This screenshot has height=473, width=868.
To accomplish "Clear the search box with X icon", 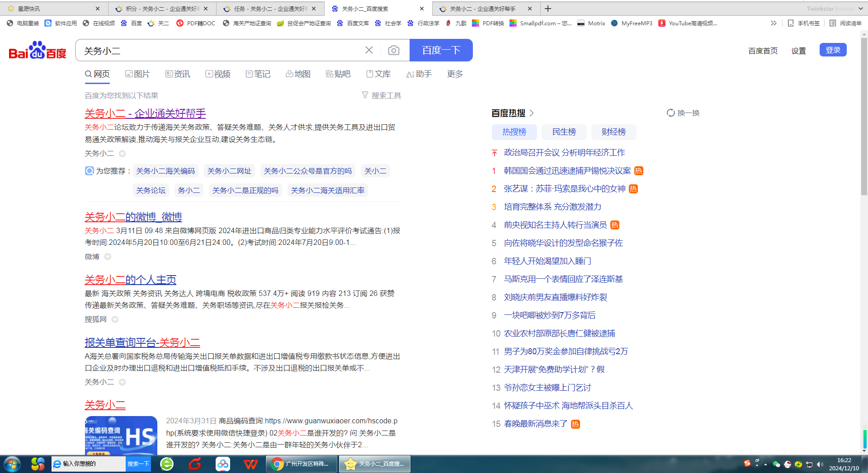I will click(369, 50).
